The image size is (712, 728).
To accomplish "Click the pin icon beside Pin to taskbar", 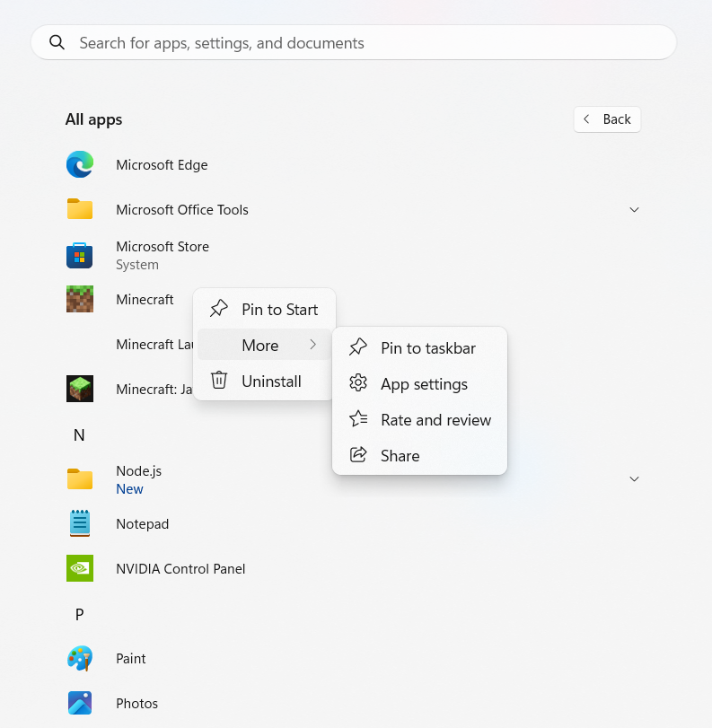I will [358, 347].
